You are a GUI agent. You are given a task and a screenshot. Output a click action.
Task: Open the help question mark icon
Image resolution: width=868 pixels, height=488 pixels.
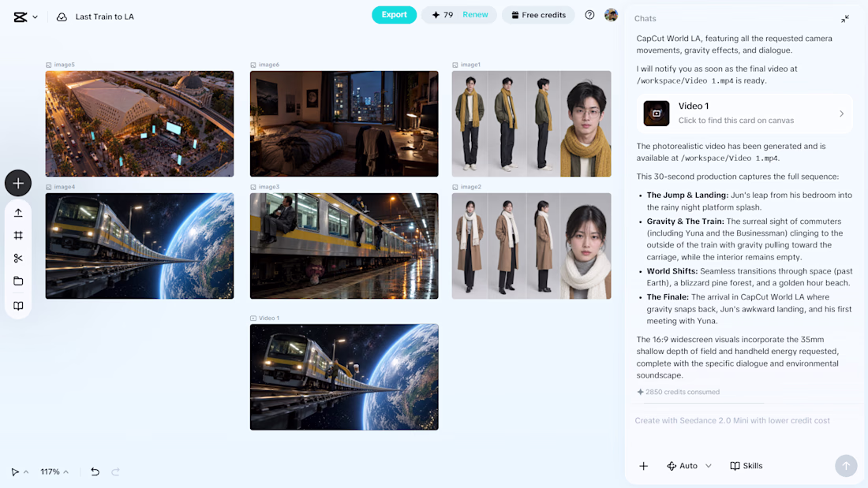point(589,15)
